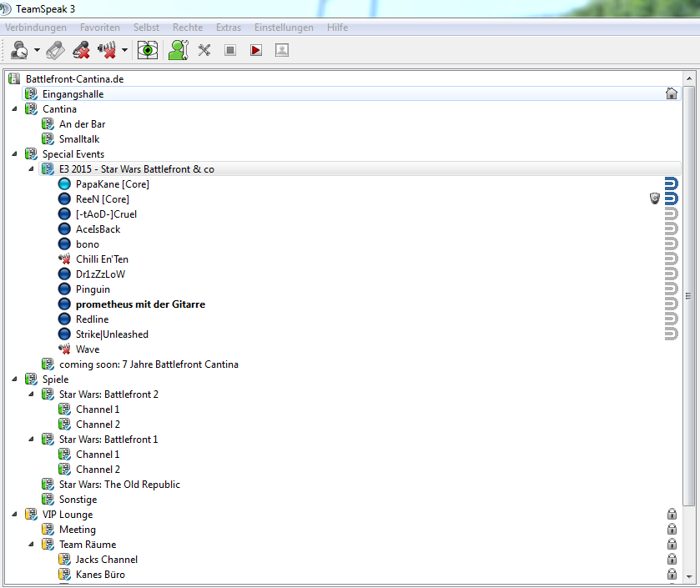Select the coming soon: 7 Jahre Battlefront Cantina channel

click(x=149, y=364)
